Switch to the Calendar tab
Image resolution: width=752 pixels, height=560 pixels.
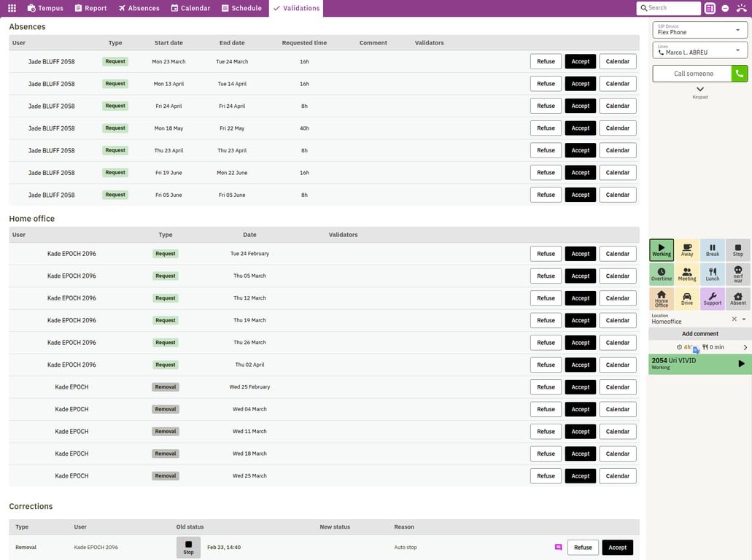click(190, 8)
